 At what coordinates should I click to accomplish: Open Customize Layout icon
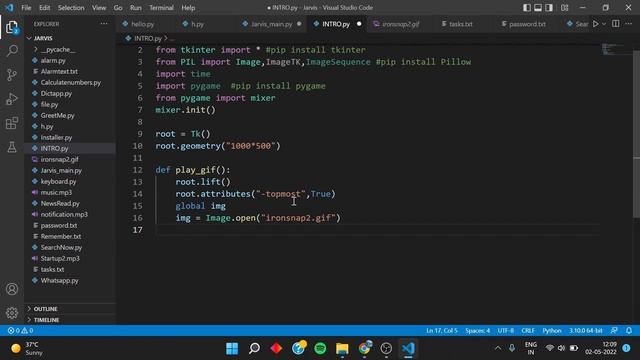coord(564,8)
